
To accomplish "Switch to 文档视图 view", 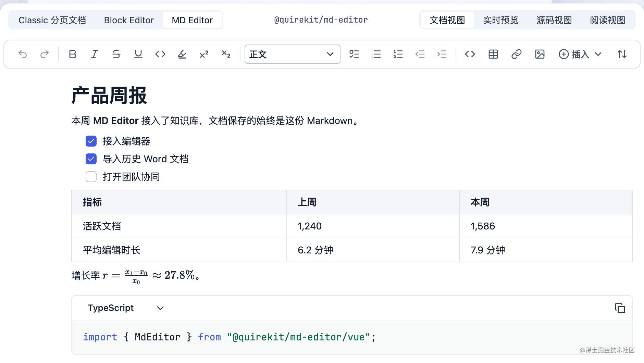I will 447,20.
